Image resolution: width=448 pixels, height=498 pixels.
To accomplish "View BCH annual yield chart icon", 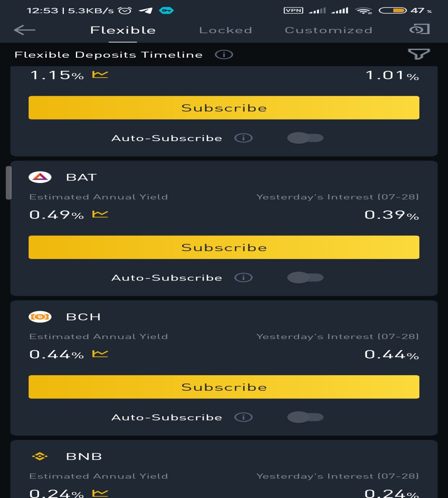I will [100, 354].
